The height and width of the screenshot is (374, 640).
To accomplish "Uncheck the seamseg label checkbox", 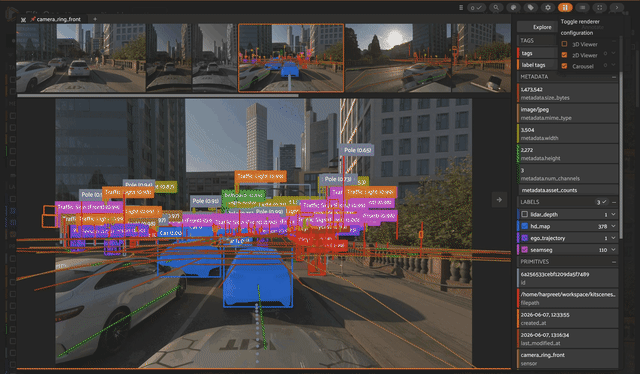I will pos(524,250).
